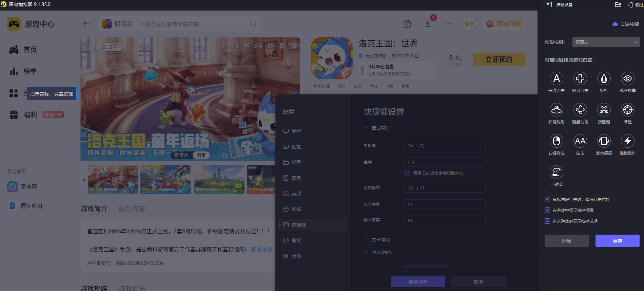Select the 重力感应 phone icon

point(604,141)
